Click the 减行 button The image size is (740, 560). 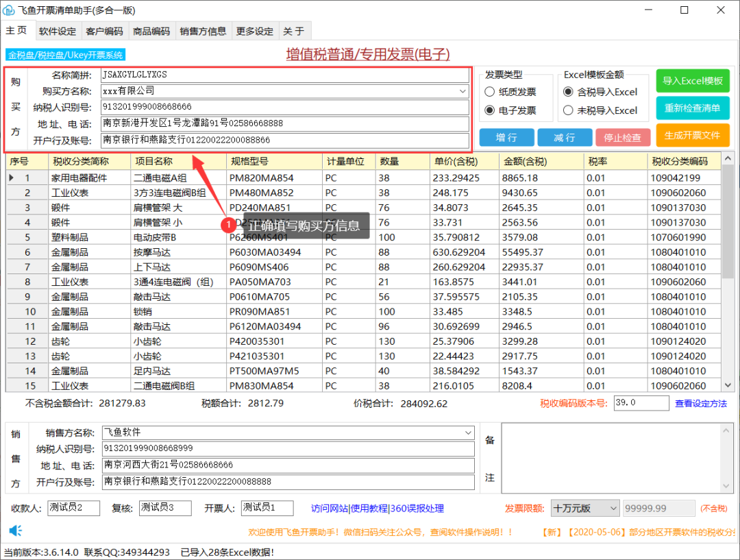click(565, 137)
